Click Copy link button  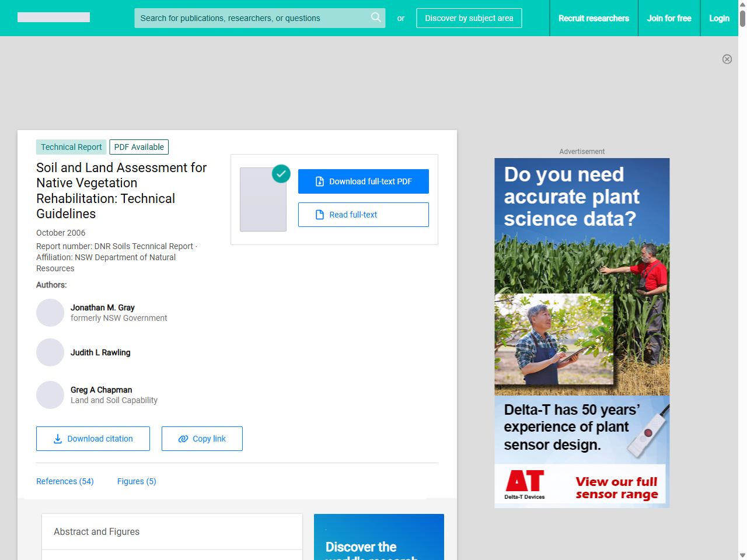(202, 439)
